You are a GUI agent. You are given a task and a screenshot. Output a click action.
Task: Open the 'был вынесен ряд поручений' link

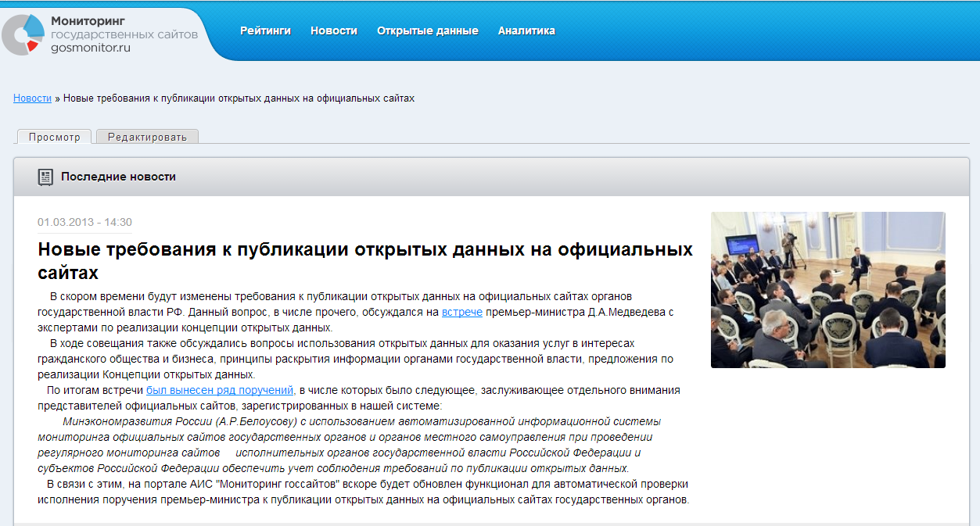click(220, 390)
